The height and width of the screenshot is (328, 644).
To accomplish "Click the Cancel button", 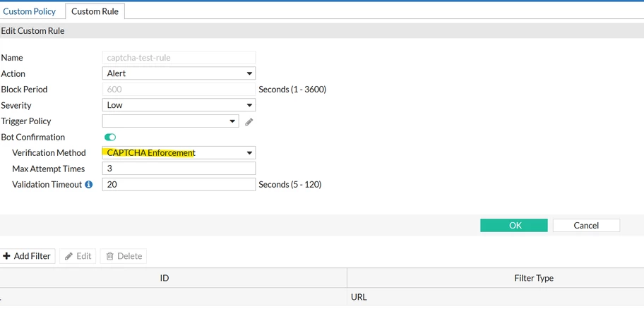I will tap(586, 226).
